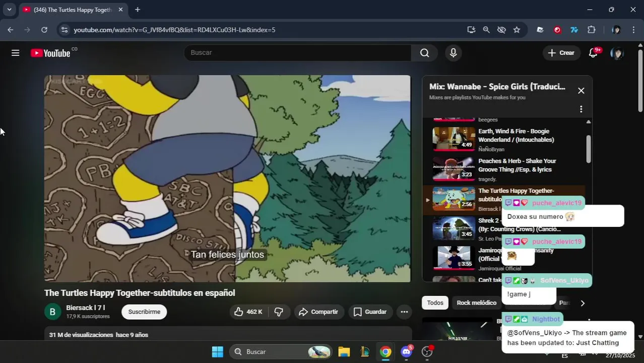
Task: Click The Turtles Happy Together playlist title
Action: point(516,195)
